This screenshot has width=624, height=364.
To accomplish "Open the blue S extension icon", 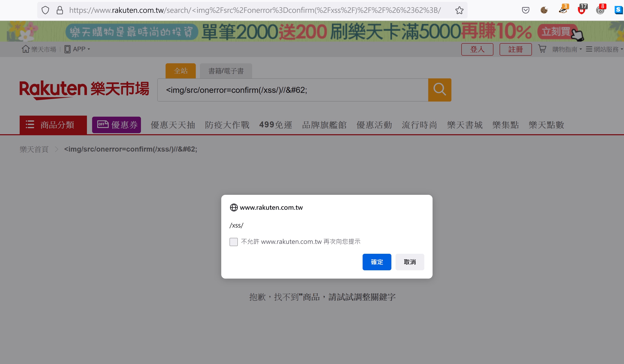I will [619, 10].
